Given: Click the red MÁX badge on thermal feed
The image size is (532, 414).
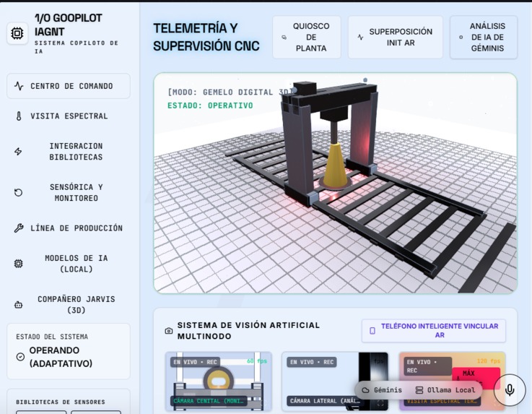Looking at the screenshot, I should (x=476, y=377).
